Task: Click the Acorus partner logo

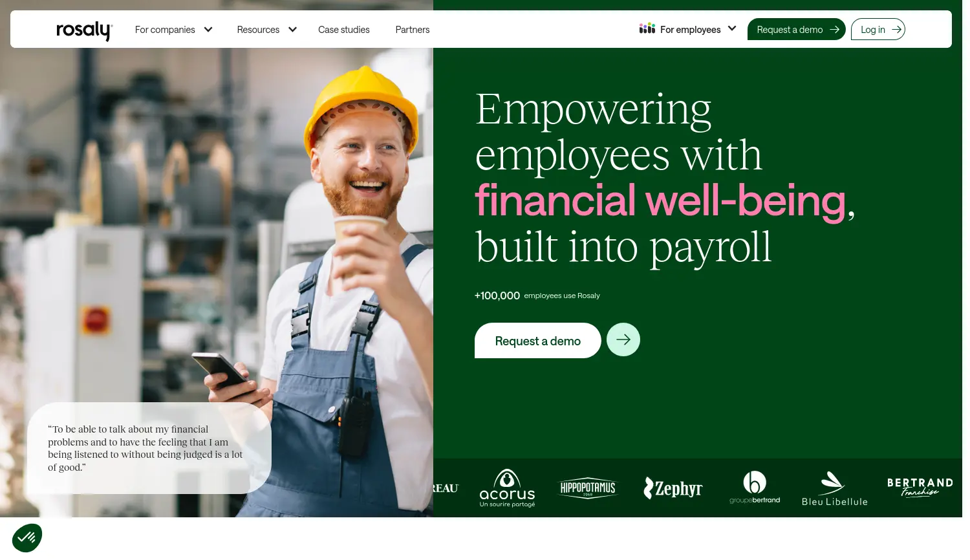Action: (507, 488)
